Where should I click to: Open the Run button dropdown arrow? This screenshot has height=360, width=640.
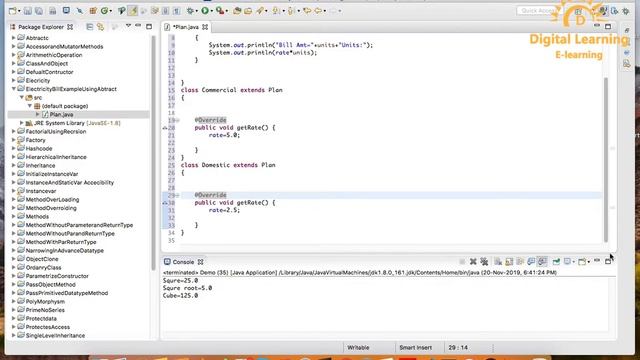click(212, 11)
